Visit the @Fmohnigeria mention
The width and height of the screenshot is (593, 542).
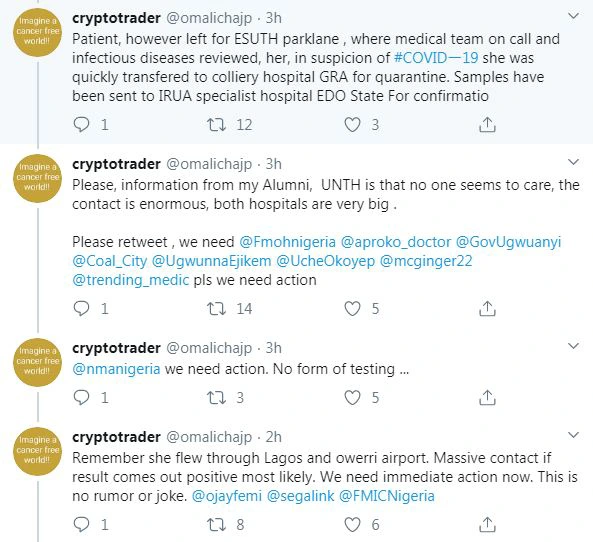pos(287,242)
